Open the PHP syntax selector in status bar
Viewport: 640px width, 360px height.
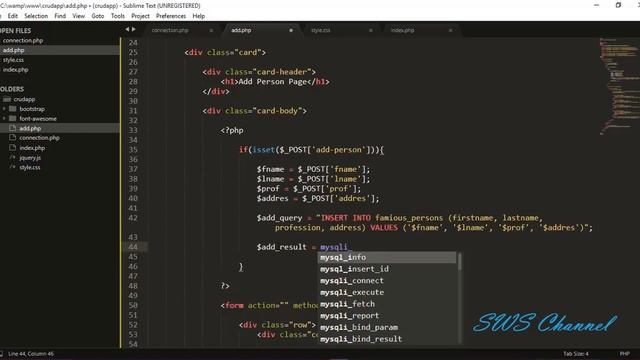coord(625,354)
